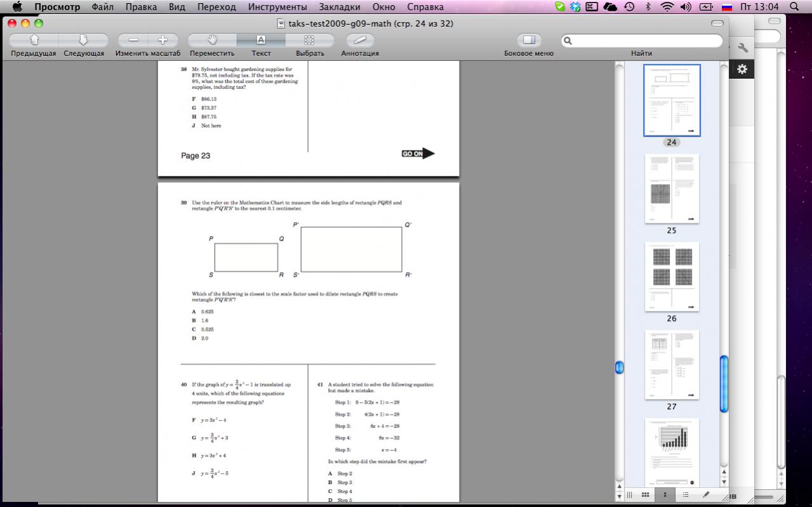Select the Текст text selection tool
This screenshot has height=507, width=812.
pyautogui.click(x=261, y=40)
